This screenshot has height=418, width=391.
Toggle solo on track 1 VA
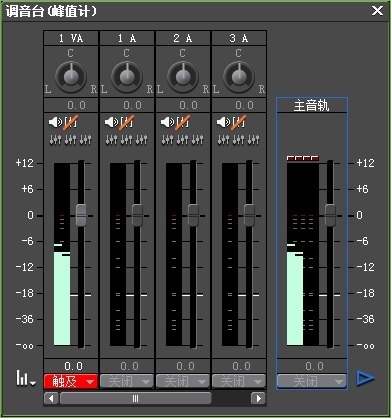(x=71, y=122)
